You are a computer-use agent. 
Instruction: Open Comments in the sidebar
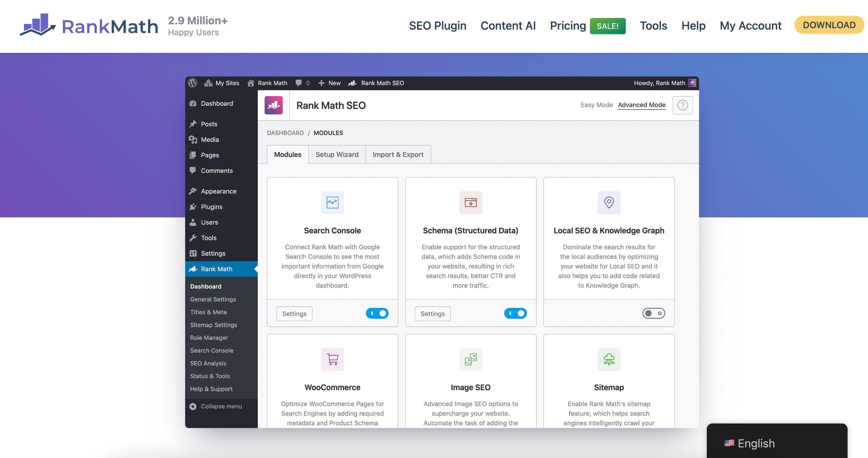pyautogui.click(x=221, y=171)
